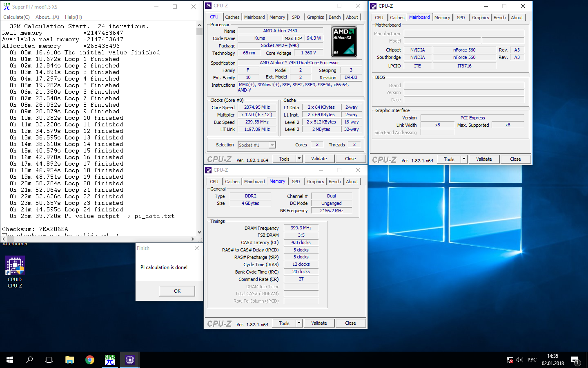Open taskbar search magnifier
588x368 pixels.
[x=29, y=360]
